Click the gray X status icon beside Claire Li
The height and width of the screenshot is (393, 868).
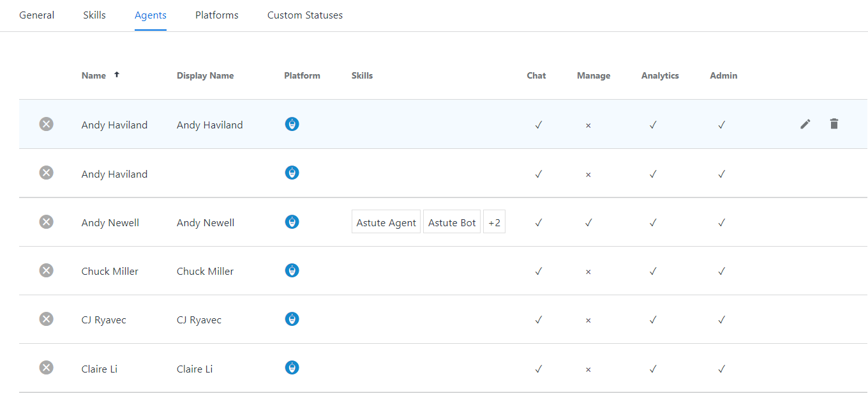[46, 367]
